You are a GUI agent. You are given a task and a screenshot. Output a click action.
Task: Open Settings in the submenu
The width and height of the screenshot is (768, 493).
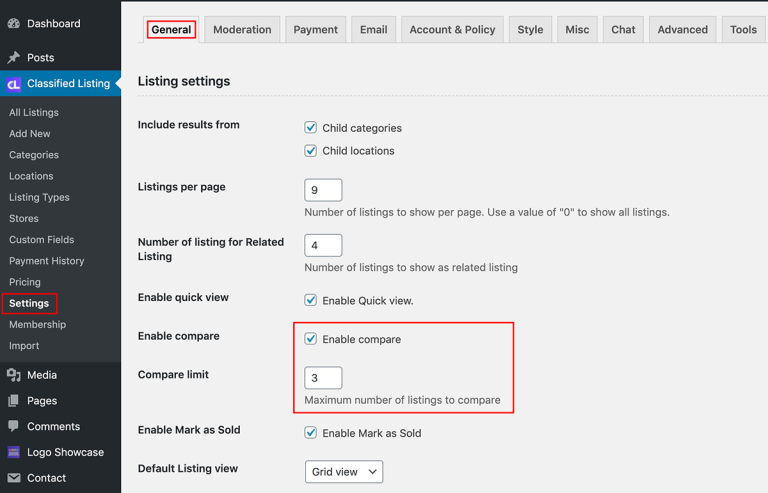tap(29, 303)
